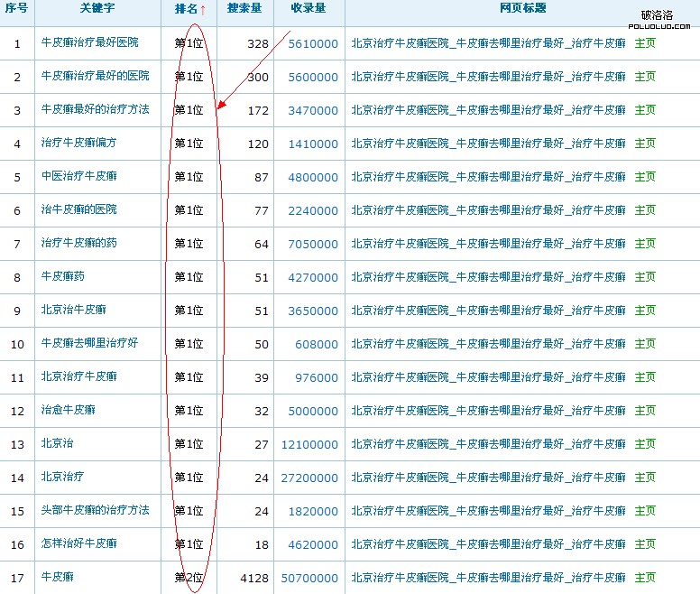The width and height of the screenshot is (700, 594).
Task: Open index count 608000 link
Action: tap(317, 344)
